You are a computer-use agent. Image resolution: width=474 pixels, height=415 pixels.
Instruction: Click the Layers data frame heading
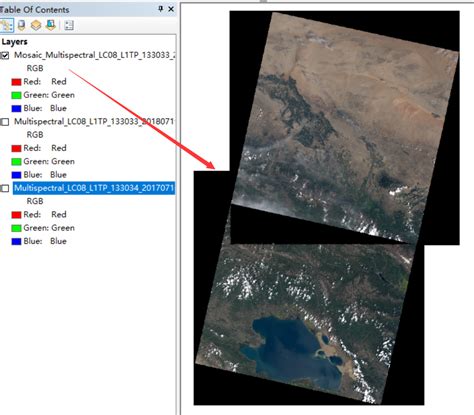[x=14, y=42]
